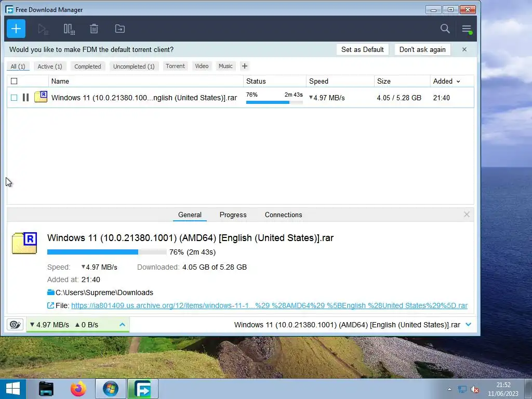Select the Uncompleted (1) filter tab
The image size is (532, 399).
[134, 66]
